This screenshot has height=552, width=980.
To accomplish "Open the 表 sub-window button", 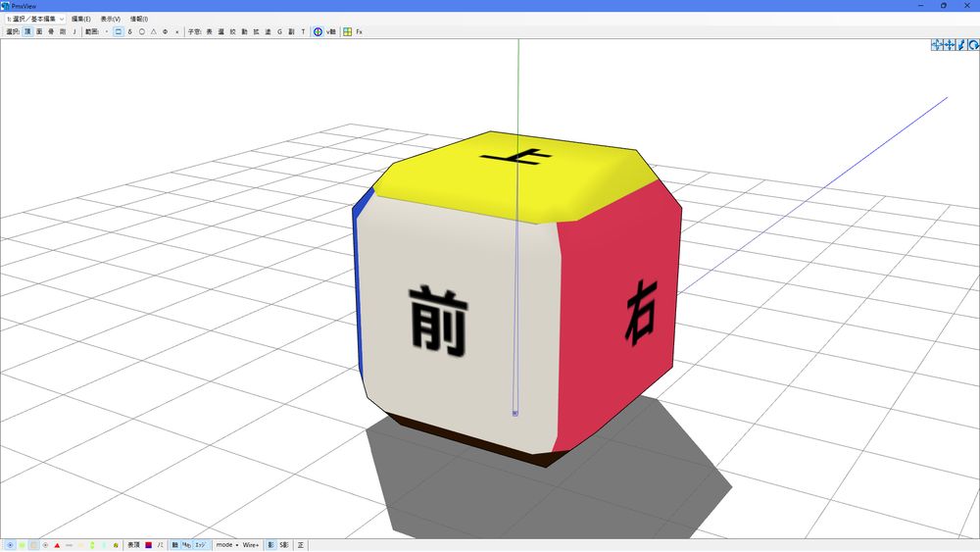I will [210, 31].
